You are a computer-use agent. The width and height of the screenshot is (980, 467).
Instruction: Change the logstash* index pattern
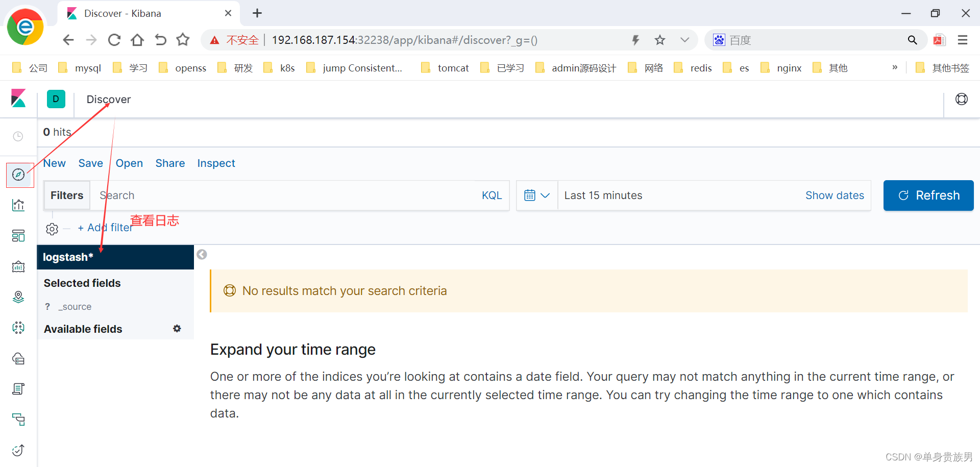[x=115, y=257]
